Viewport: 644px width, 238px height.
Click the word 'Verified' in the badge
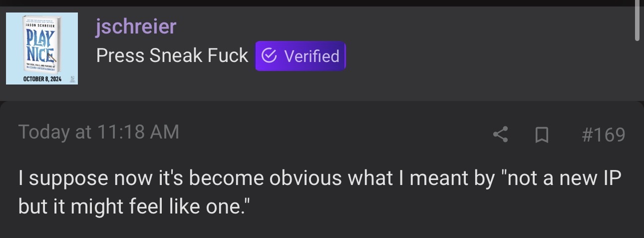click(x=312, y=56)
